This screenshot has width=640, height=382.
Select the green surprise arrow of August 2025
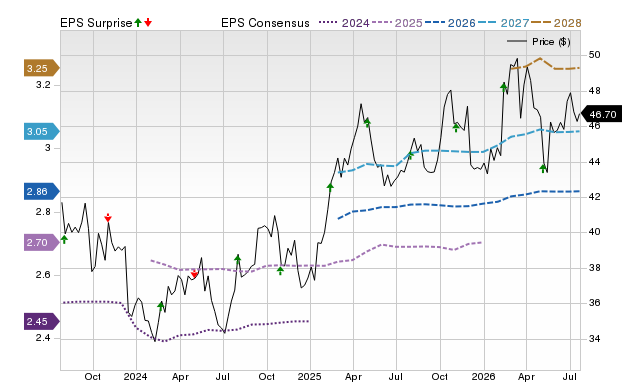[411, 155]
